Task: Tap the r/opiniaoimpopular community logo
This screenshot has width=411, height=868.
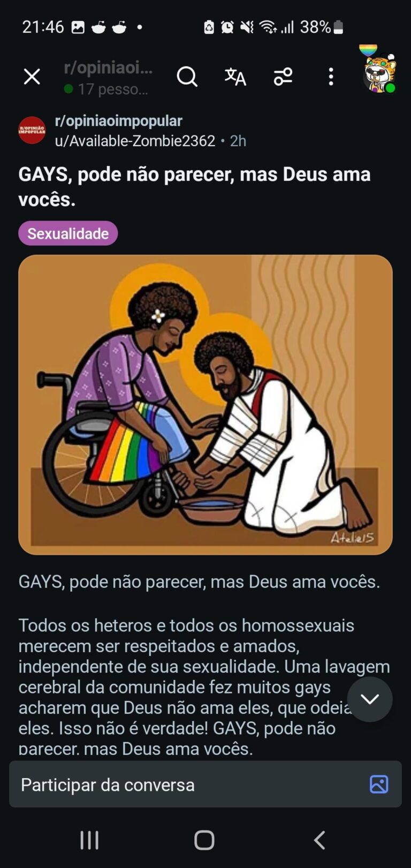Action: click(x=32, y=130)
